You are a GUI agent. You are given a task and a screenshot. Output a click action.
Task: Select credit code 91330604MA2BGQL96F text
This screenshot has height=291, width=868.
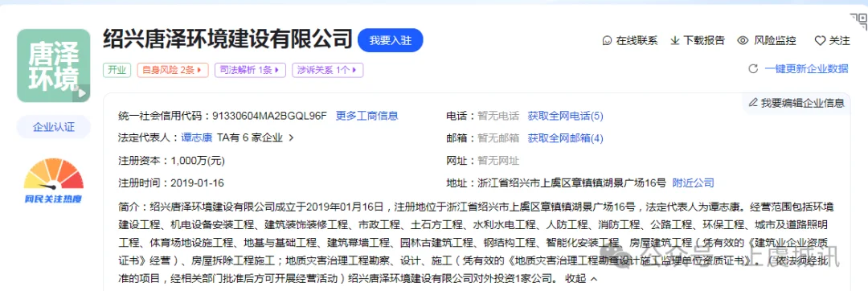click(x=269, y=116)
